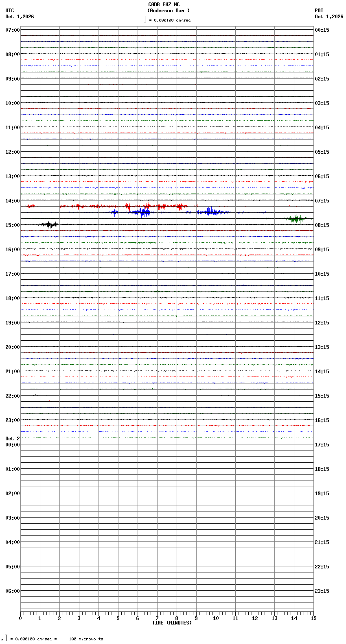Click minute 0 on the time axis
This screenshot has height=644, width=346.
click(20, 618)
